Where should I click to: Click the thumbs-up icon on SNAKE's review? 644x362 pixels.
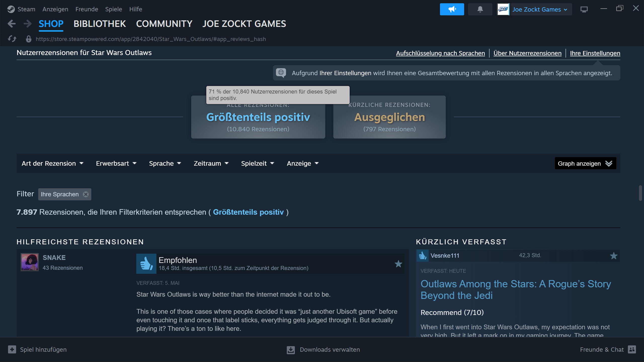146,263
